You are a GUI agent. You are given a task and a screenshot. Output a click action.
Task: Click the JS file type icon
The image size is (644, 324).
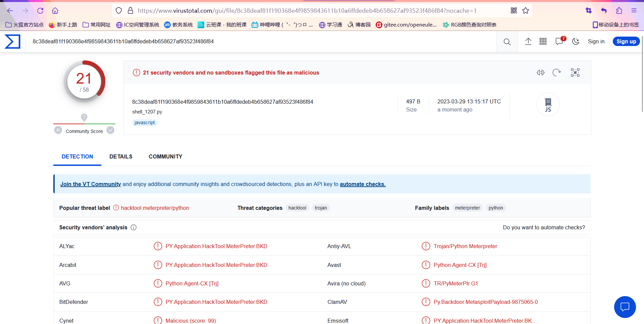(548, 105)
